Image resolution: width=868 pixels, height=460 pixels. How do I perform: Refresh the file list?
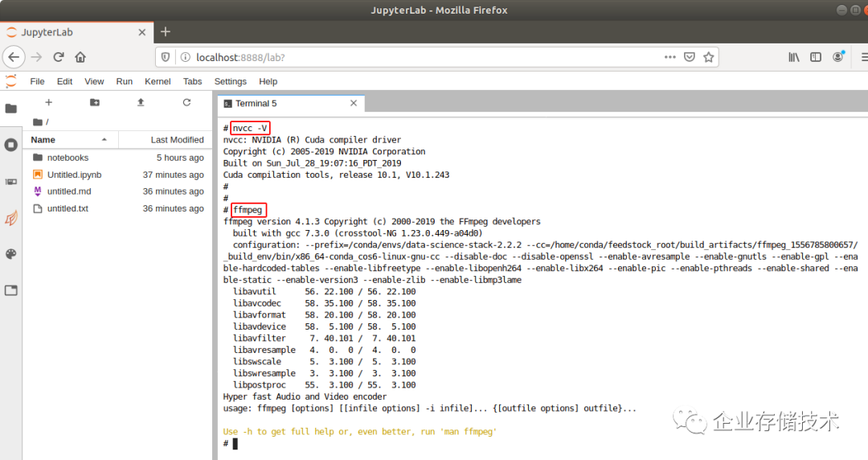tap(186, 102)
